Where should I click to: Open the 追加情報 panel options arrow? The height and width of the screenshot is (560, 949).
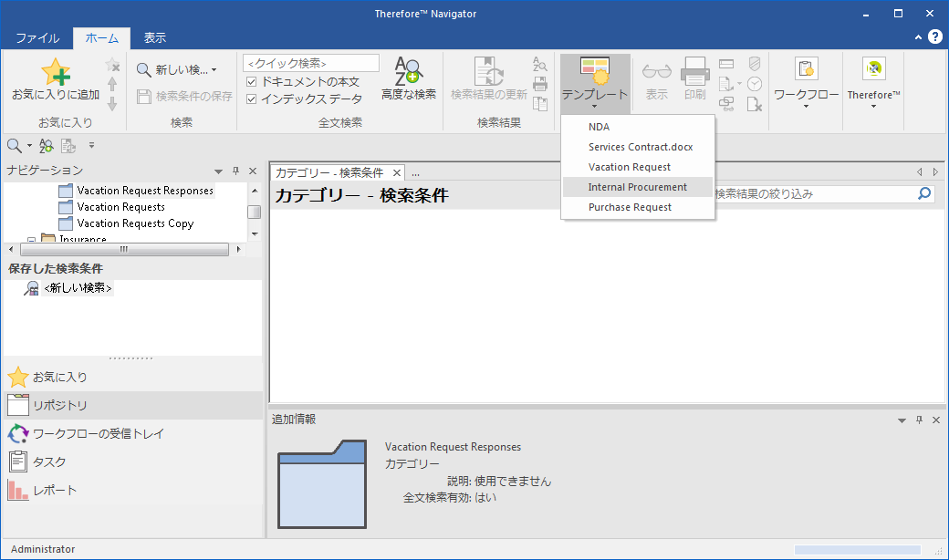point(902,420)
